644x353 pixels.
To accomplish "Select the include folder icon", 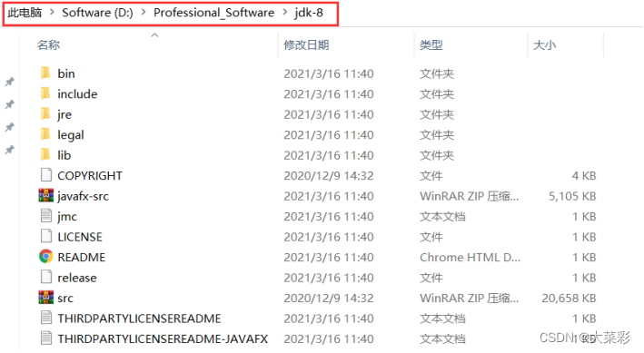I will click(x=45, y=93).
